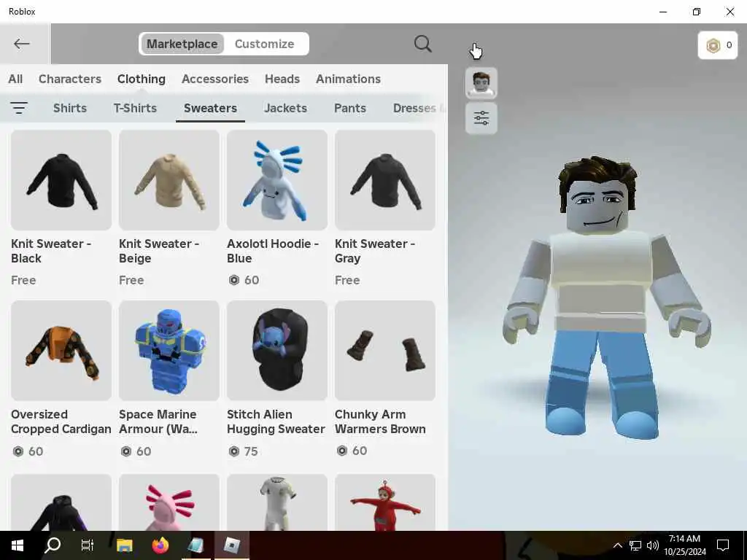Choose the Stitch Alien Hugging Sweater thumbnail
This screenshot has height=560, width=747.
[276, 351]
